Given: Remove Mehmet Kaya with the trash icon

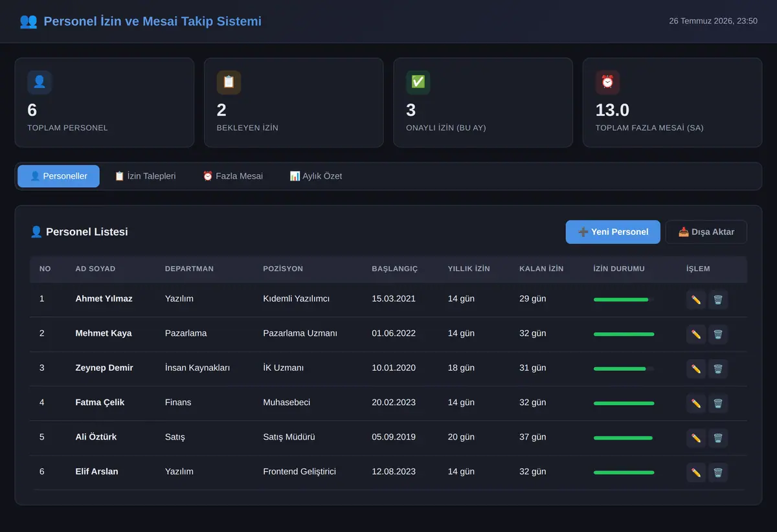Looking at the screenshot, I should 718,334.
